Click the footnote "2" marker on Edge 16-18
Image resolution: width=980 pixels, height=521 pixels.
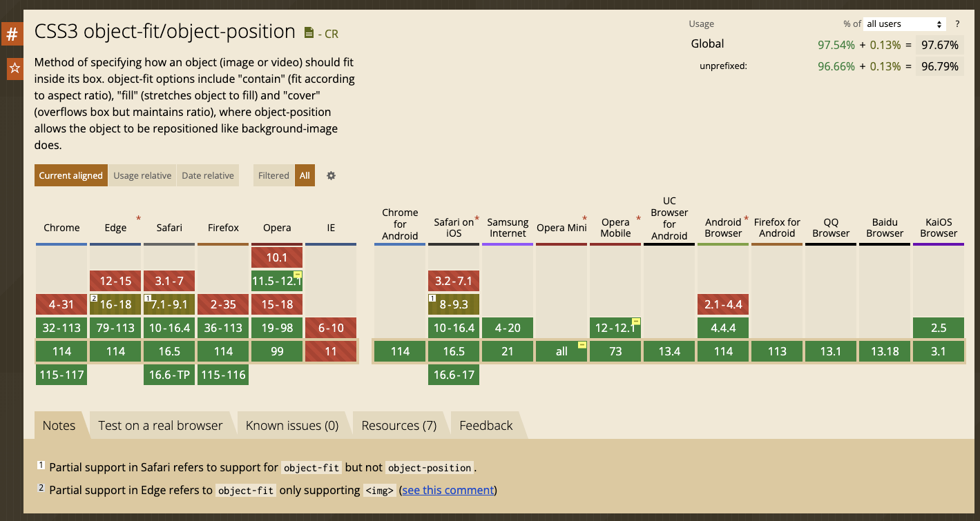coord(93,299)
